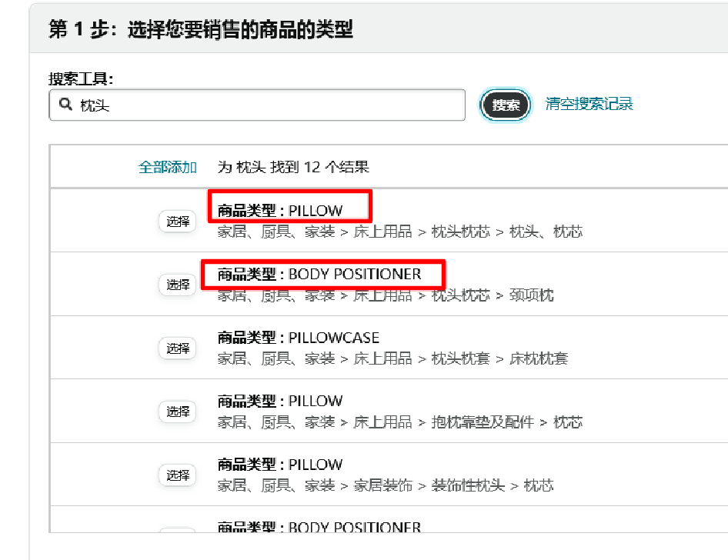Viewport: 728px width, 560px height.
Task: Click the category path containing 装饰性枕头
Action: point(385,485)
